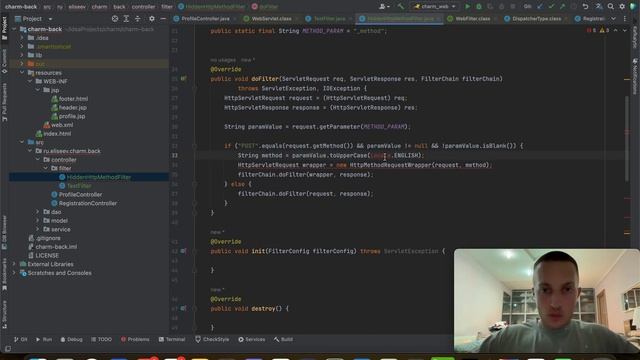Expand the service package
Image resolution: width=640 pixels, height=360 pixels.
coord(38,229)
